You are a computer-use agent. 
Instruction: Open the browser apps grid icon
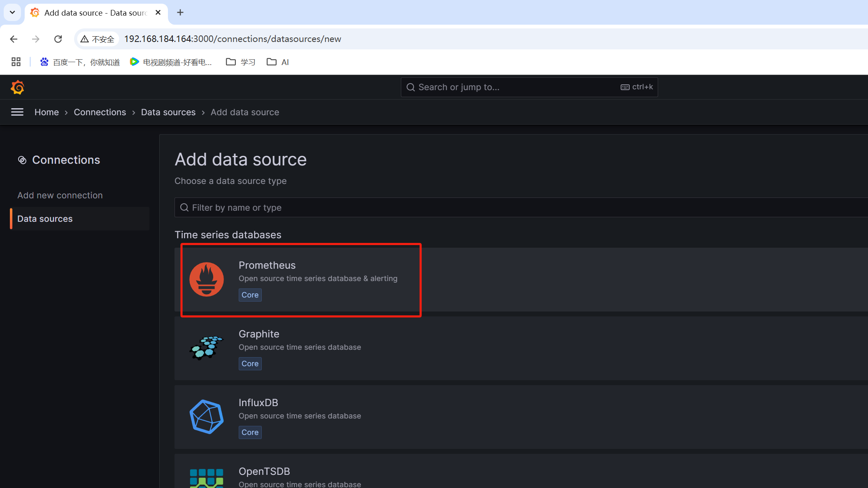(x=16, y=62)
